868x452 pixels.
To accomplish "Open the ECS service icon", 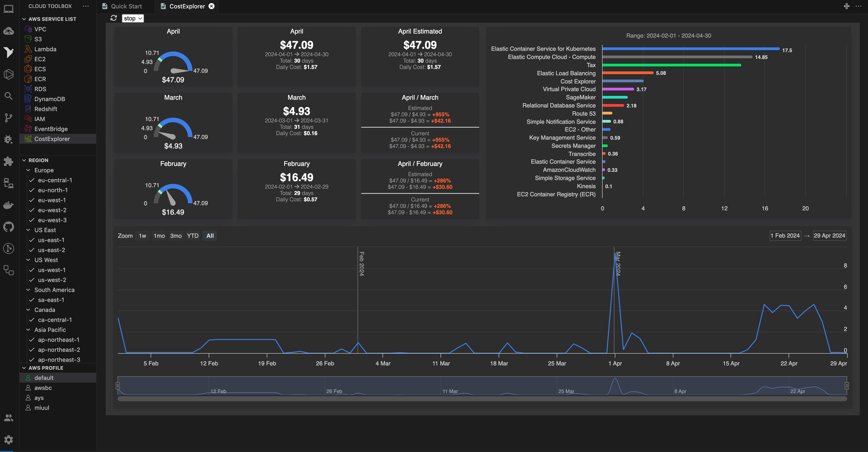I will click(x=28, y=69).
